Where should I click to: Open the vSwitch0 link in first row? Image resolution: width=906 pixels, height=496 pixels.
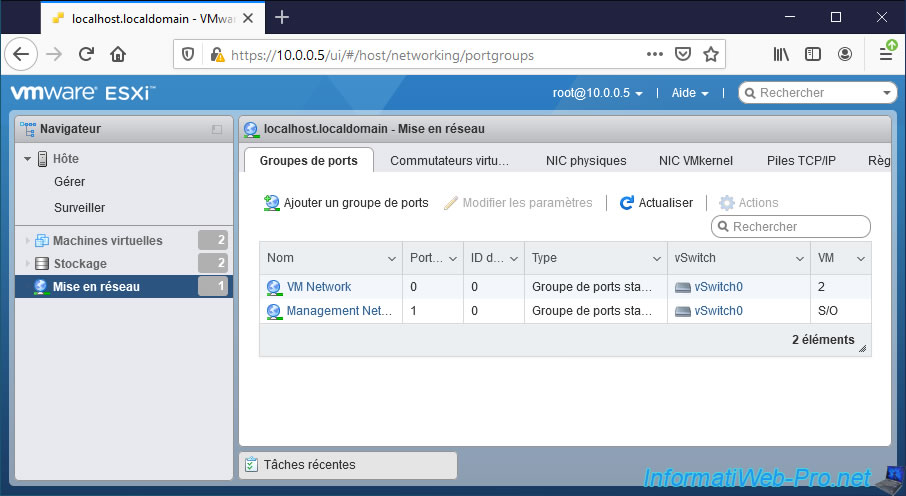pyautogui.click(x=718, y=287)
